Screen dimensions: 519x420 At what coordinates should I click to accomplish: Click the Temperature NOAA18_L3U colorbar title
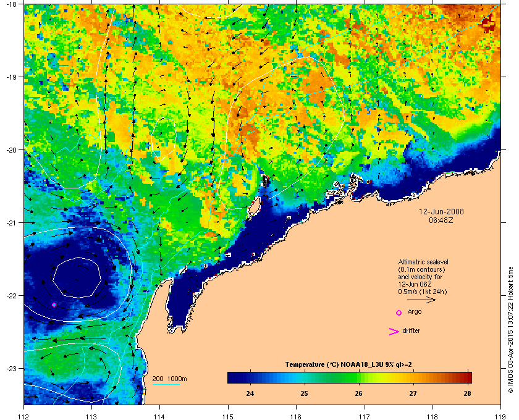(x=348, y=365)
